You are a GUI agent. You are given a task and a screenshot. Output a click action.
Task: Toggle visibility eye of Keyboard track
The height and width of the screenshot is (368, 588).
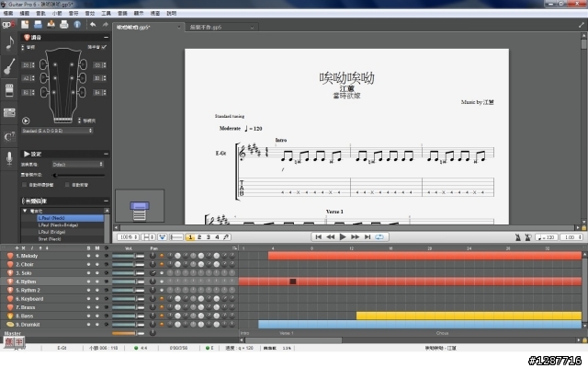[x=107, y=298]
